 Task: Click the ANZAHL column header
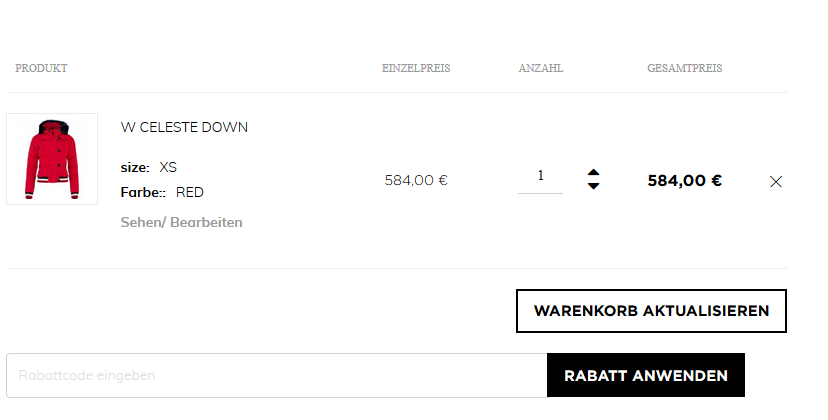click(x=541, y=68)
